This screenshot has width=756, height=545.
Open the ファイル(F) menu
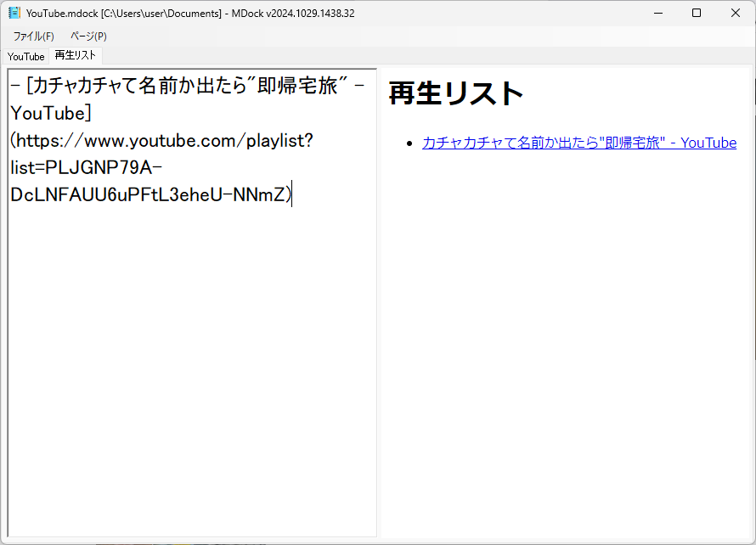point(33,37)
